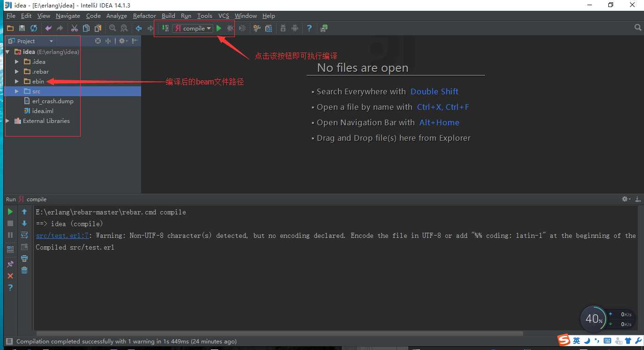Run compile with the green toolbar arrow
The image size is (644, 350).
(219, 28)
